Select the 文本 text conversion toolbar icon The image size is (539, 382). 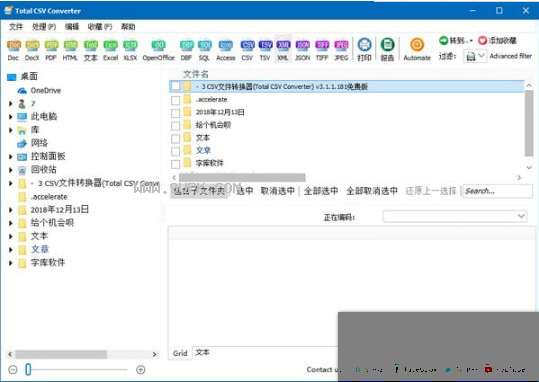[x=91, y=50]
